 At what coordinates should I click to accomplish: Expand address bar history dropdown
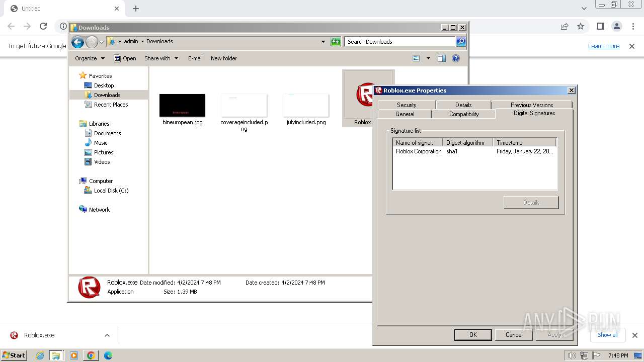click(x=323, y=42)
